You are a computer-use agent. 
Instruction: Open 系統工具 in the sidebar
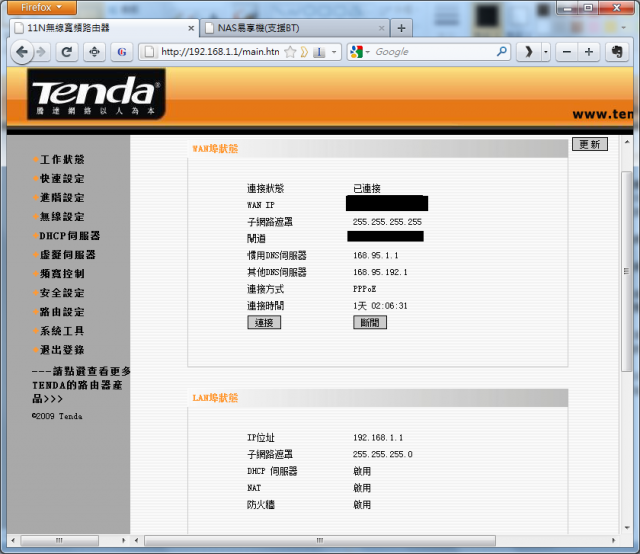tap(62, 331)
